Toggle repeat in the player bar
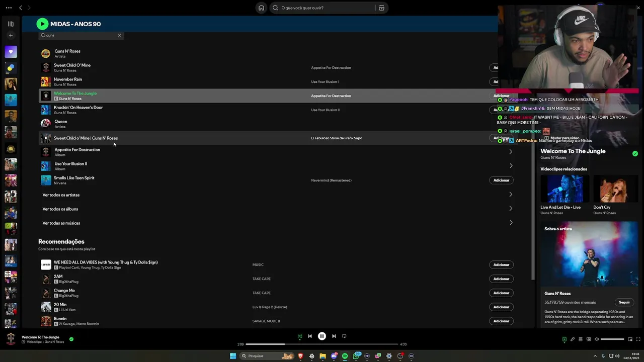Image resolution: width=644 pixels, height=362 pixels. coord(344,336)
